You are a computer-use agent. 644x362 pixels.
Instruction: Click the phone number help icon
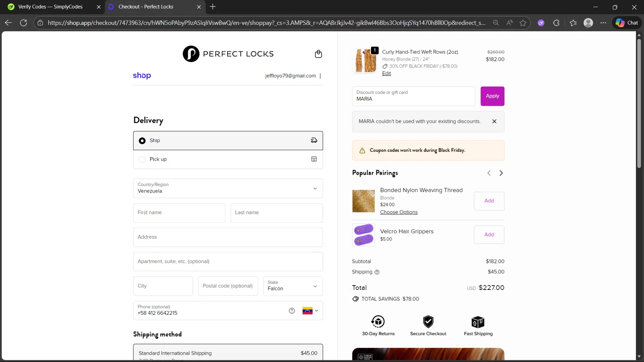[x=292, y=311]
